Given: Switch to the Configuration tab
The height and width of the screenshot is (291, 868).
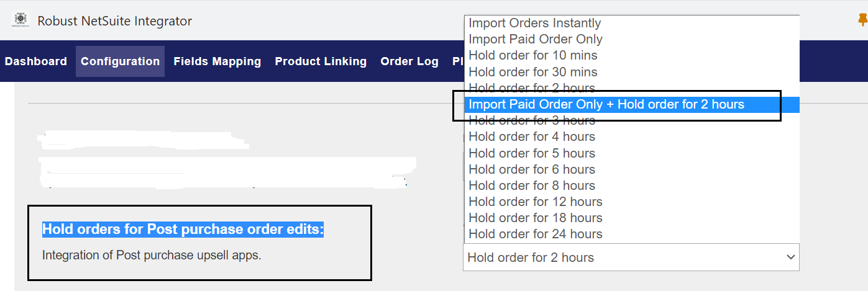Looking at the screenshot, I should (120, 61).
